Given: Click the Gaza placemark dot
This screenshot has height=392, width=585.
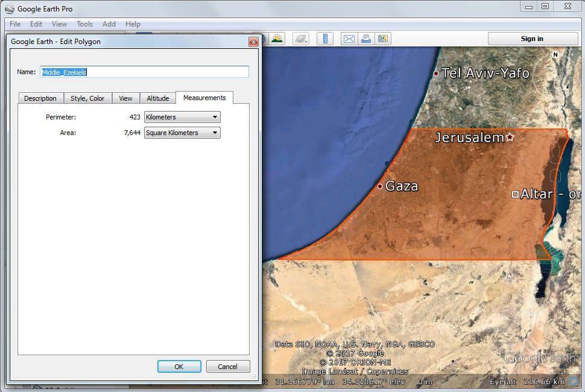Looking at the screenshot, I should 380,186.
